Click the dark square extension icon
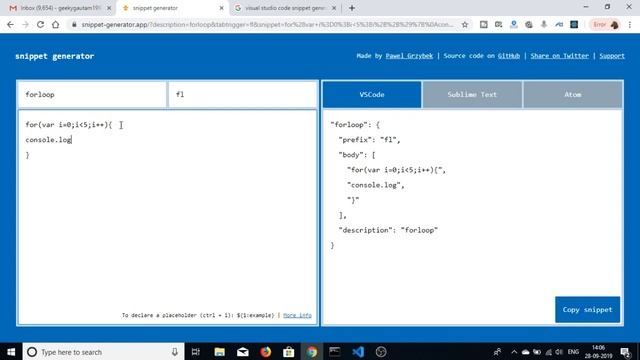 point(574,24)
